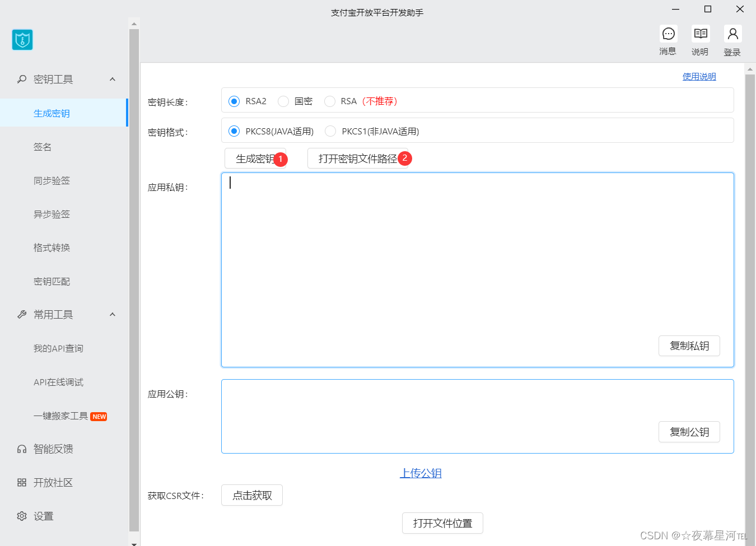This screenshot has height=546, width=756.
Task: Click the sidebar vertical scrollbar
Action: coord(134,280)
